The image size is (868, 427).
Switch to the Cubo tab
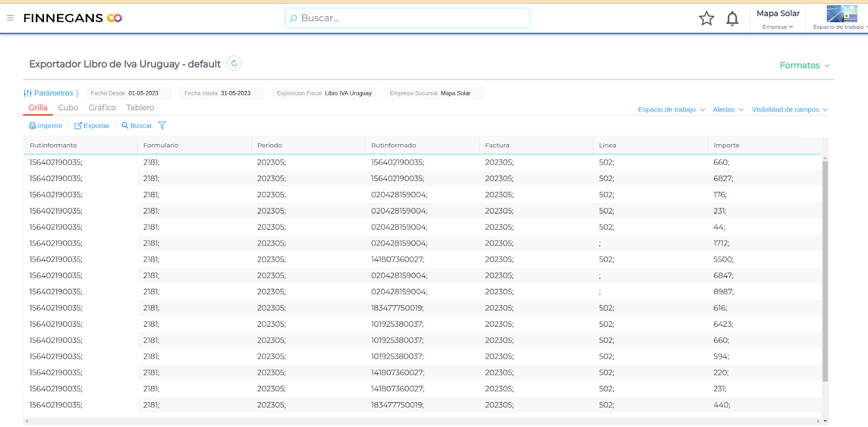68,108
